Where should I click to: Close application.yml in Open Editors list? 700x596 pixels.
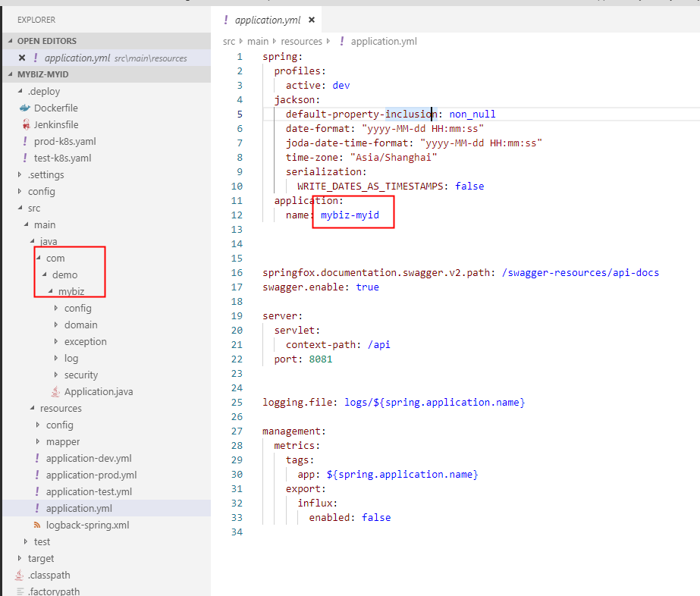coord(22,58)
